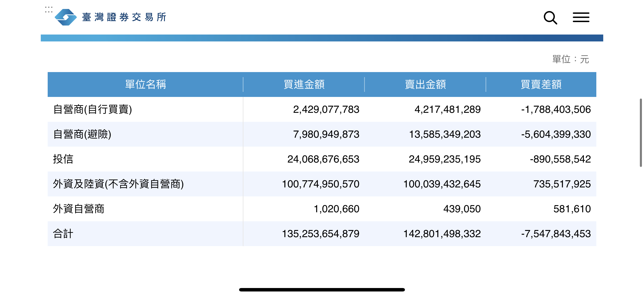Screen dimensions: 644x297
Task: Click sell amount 24,959,235,195
Action: (x=445, y=159)
